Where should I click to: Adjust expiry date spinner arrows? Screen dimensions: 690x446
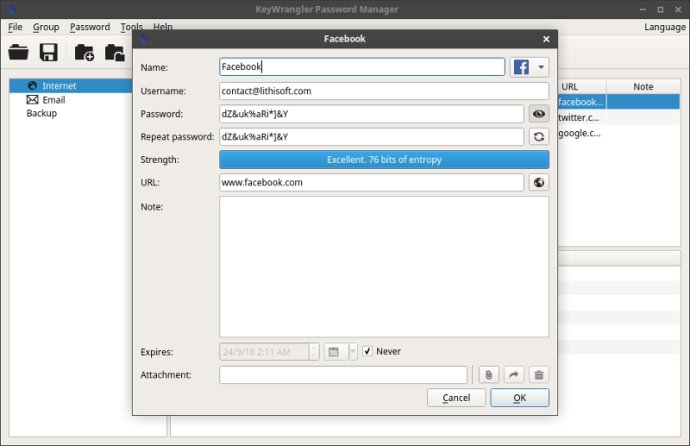[314, 352]
